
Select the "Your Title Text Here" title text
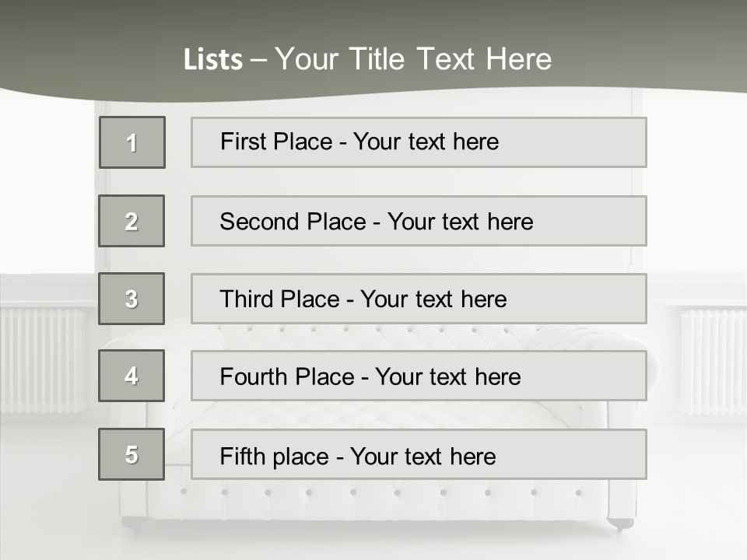click(x=413, y=59)
